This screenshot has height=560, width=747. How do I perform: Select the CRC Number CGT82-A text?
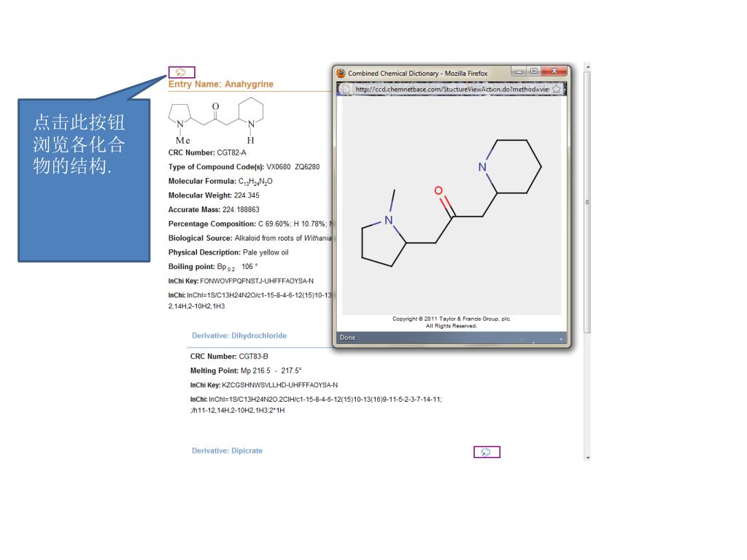coord(207,153)
